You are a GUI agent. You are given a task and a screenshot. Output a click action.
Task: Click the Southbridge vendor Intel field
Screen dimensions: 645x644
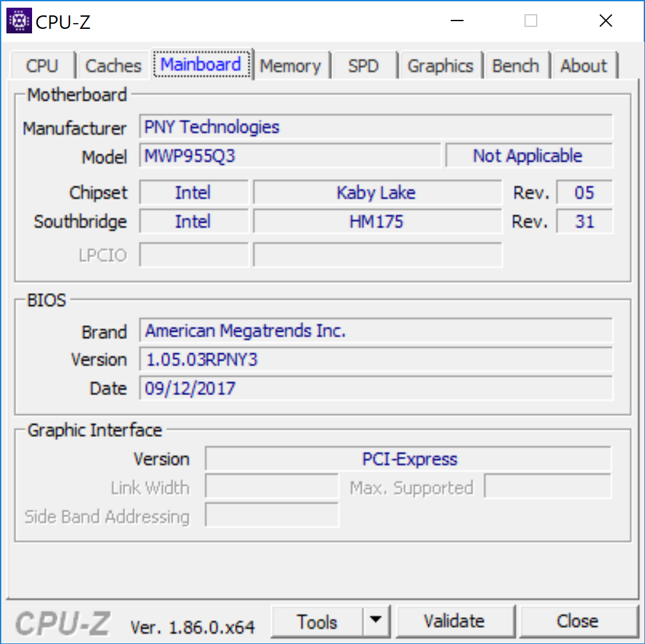coord(194,221)
